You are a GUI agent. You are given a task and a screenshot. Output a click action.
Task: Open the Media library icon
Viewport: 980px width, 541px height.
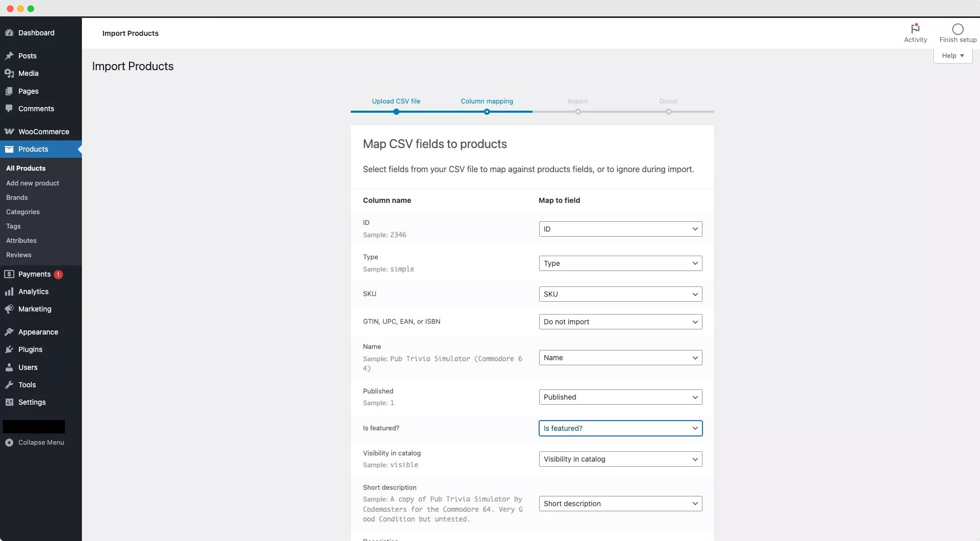tap(9, 73)
